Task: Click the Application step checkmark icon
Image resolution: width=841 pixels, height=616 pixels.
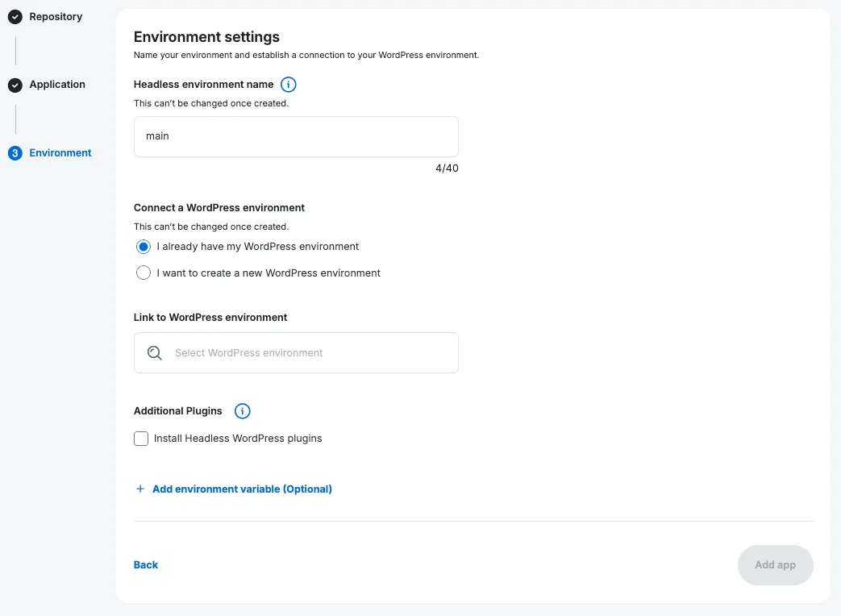Action: click(15, 85)
